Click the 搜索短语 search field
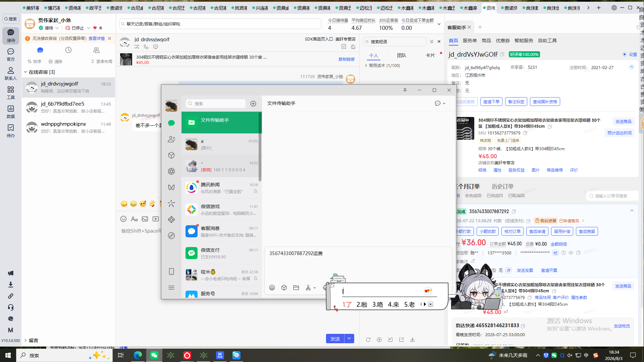The width and height of the screenshot is (644, 362). click(395, 42)
